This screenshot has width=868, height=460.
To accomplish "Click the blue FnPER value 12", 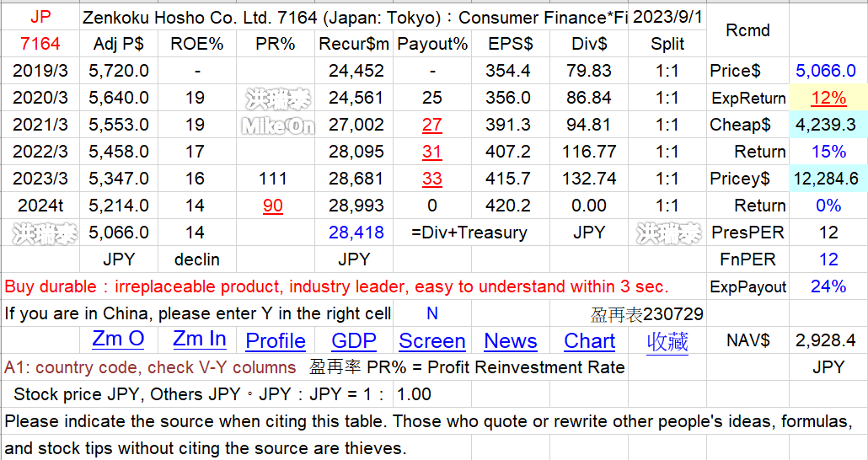I will point(828,259).
